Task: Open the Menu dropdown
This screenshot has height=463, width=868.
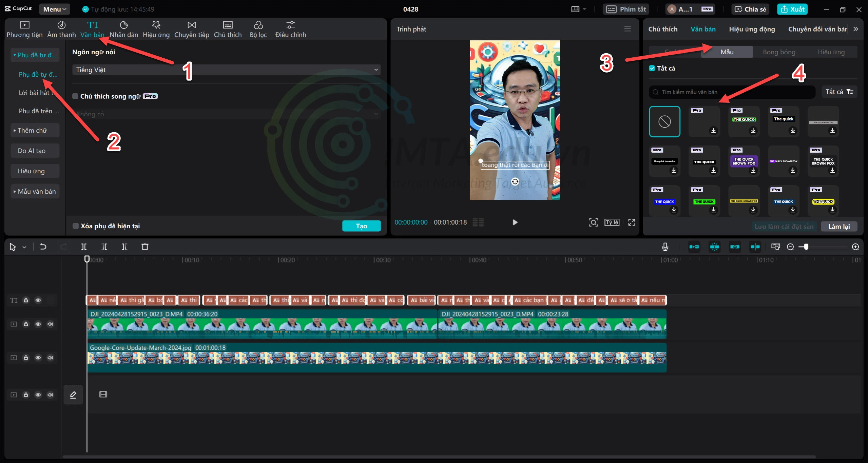Action: (54, 9)
